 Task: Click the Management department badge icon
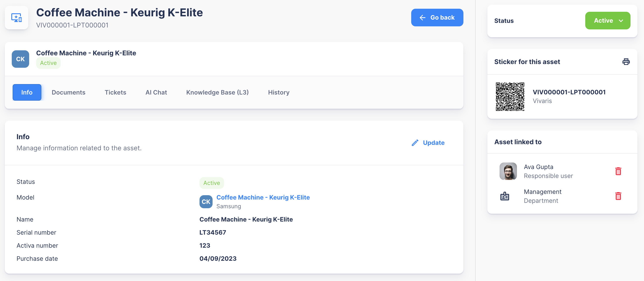click(x=505, y=196)
